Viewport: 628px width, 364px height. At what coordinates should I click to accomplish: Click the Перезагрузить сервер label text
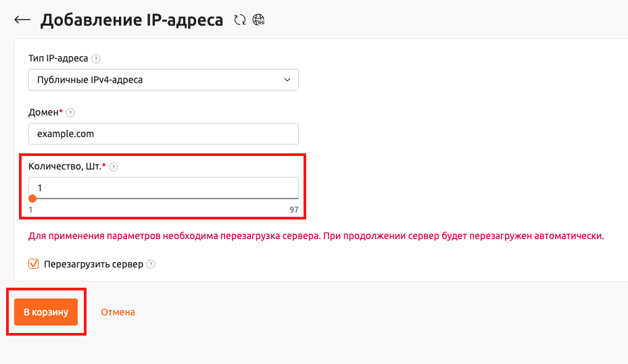point(93,265)
